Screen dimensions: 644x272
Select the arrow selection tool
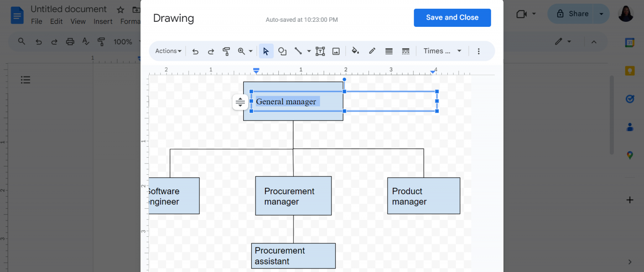[266, 51]
